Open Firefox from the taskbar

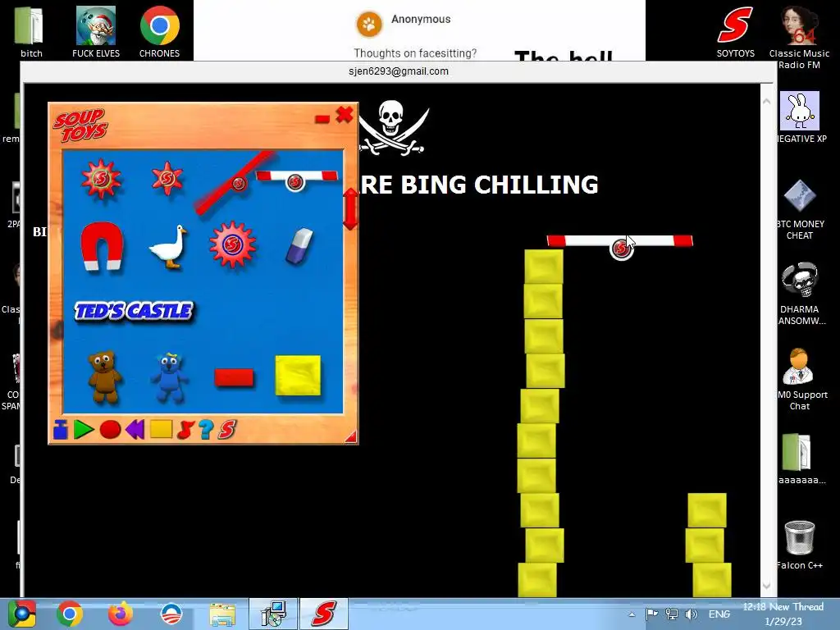(x=121, y=614)
